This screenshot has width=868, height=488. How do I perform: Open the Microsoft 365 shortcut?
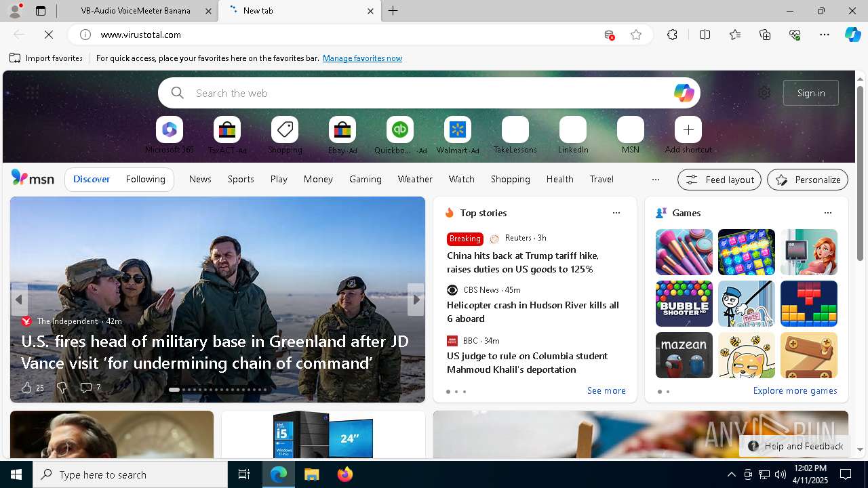pos(170,129)
